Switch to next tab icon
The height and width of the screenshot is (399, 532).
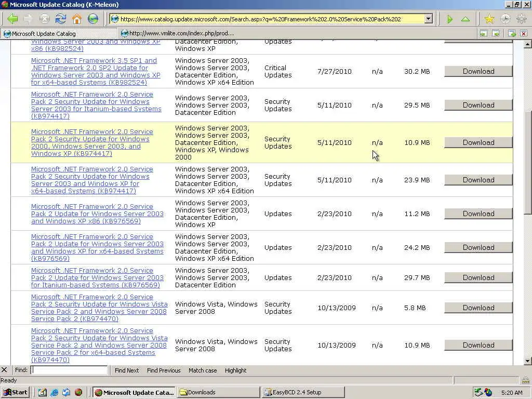click(495, 33)
